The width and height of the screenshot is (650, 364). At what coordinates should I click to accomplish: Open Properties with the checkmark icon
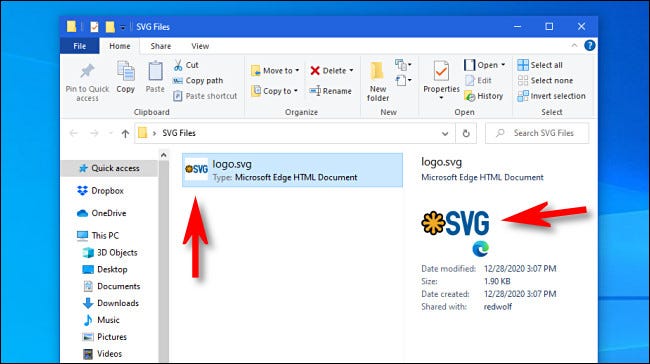tap(441, 71)
